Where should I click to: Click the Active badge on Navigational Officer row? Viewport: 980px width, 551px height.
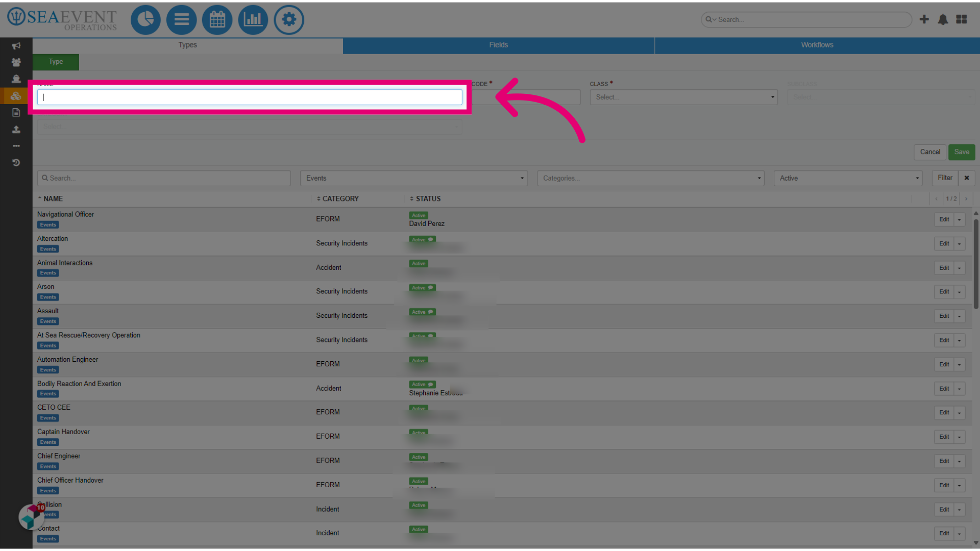pos(419,215)
